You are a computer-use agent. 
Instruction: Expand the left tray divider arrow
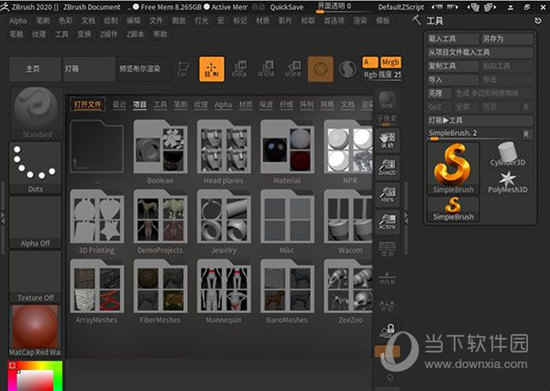2,217
